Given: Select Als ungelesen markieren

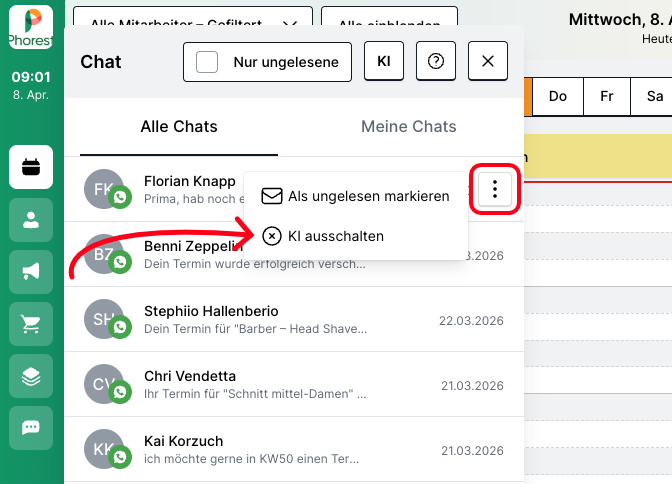Looking at the screenshot, I should [x=355, y=197].
